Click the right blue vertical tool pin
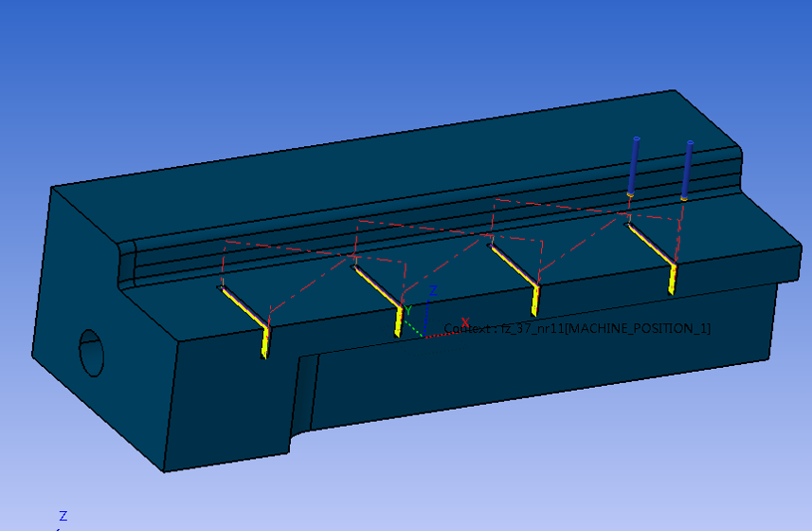 (687, 169)
